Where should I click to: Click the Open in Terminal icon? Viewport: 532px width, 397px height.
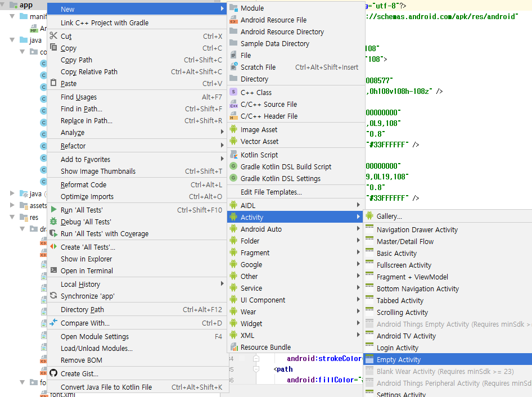click(53, 270)
